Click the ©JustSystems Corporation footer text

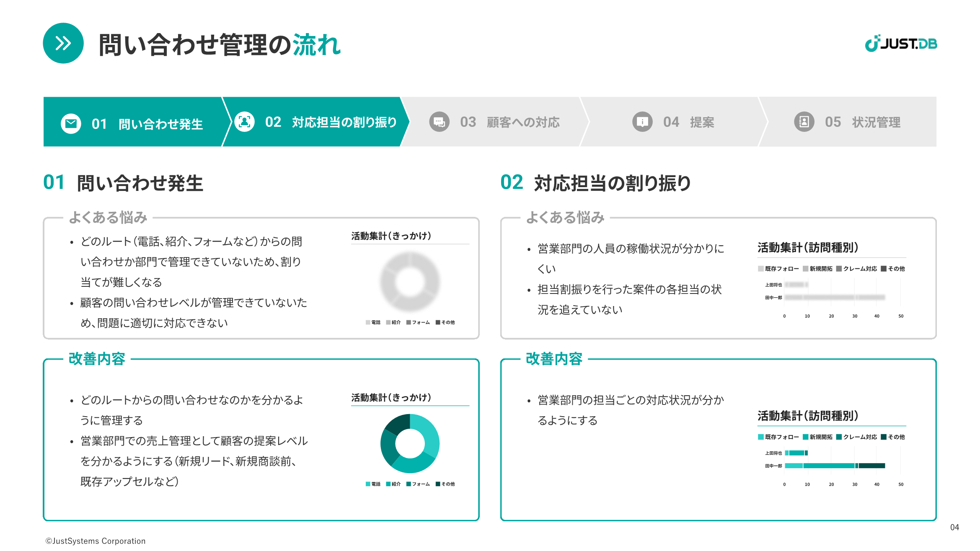tap(96, 541)
